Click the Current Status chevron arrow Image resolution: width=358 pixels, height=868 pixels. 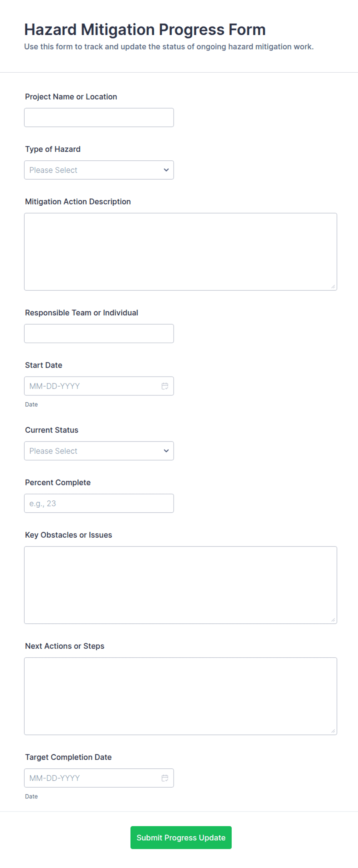(x=166, y=451)
